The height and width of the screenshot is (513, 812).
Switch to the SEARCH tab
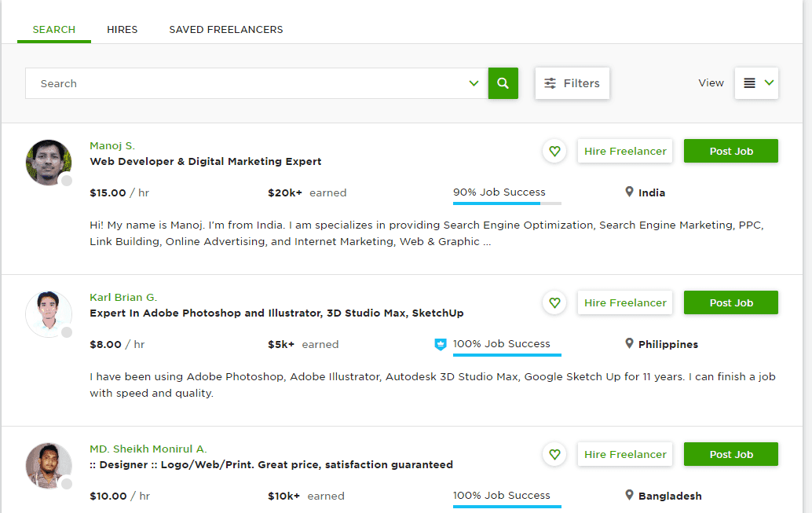(54, 30)
